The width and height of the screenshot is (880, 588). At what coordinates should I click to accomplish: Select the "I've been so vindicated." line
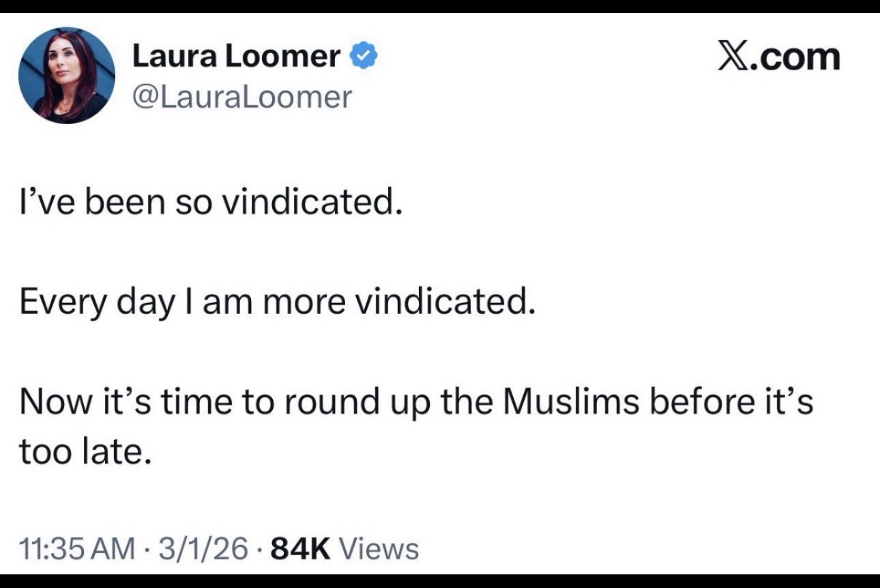pyautogui.click(x=208, y=203)
